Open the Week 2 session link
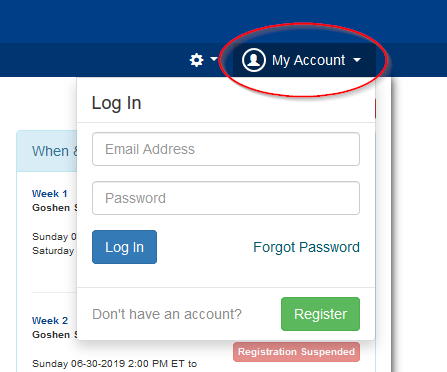The width and height of the screenshot is (447, 372). coord(50,321)
